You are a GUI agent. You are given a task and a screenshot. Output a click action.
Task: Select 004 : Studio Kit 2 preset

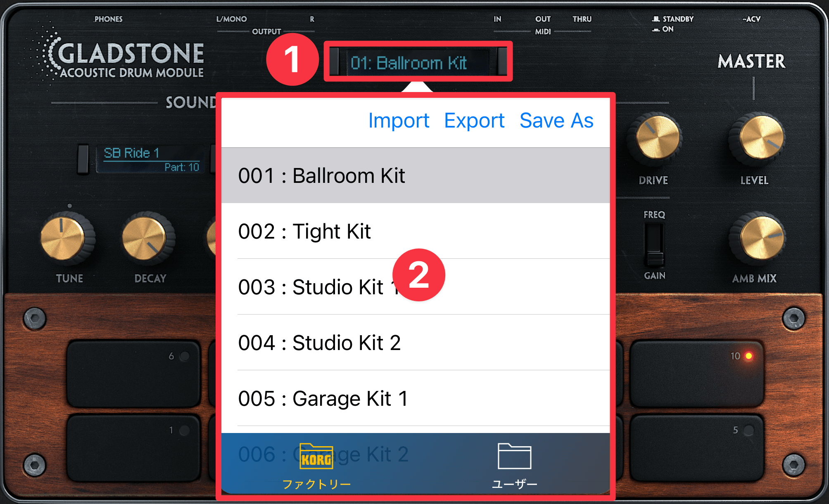tap(416, 343)
